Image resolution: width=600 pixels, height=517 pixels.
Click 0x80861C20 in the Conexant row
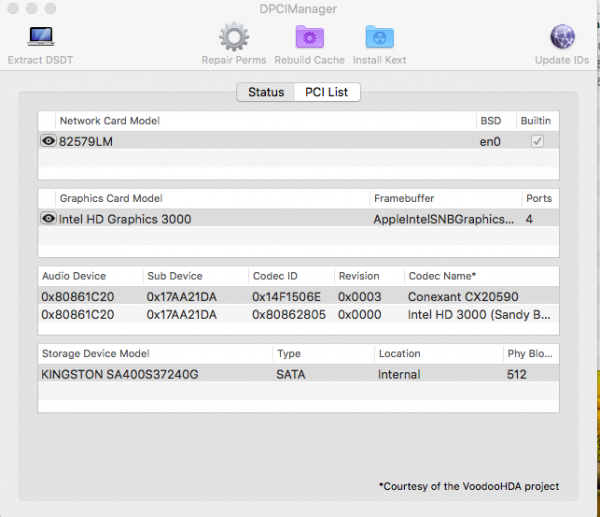pos(78,297)
